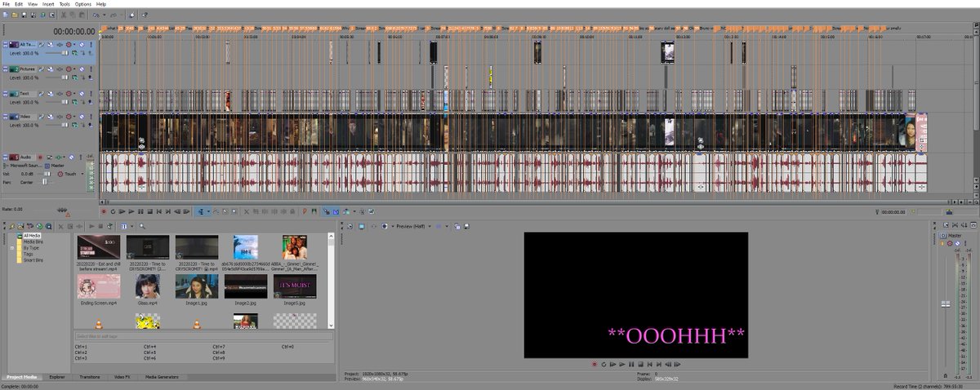Open the Touch automation mode dropdown
Image resolution: width=980 pixels, height=390 pixels.
tap(82, 174)
